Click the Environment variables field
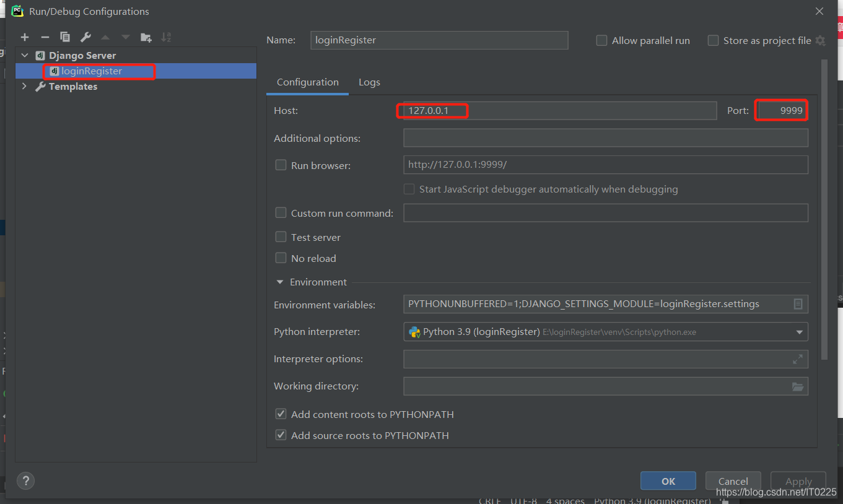This screenshot has height=504, width=843. (606, 304)
